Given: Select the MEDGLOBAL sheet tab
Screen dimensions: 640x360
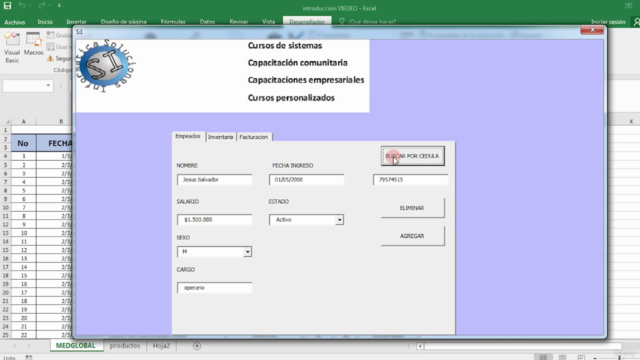Looking at the screenshot, I should [76, 346].
